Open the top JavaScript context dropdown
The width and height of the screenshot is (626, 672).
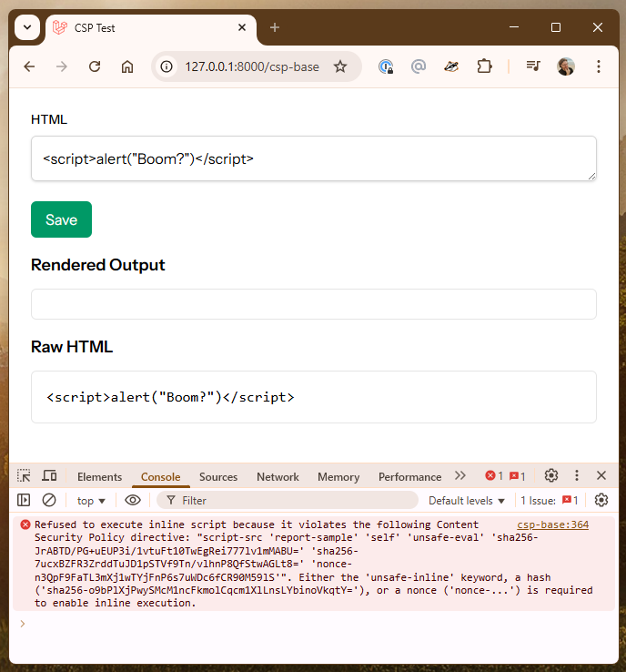coord(91,501)
